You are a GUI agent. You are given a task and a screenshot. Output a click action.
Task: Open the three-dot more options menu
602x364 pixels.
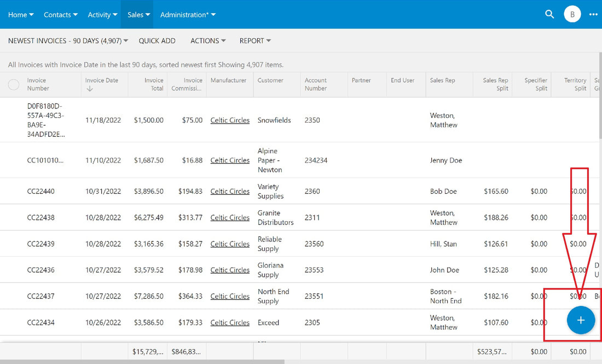593,15
